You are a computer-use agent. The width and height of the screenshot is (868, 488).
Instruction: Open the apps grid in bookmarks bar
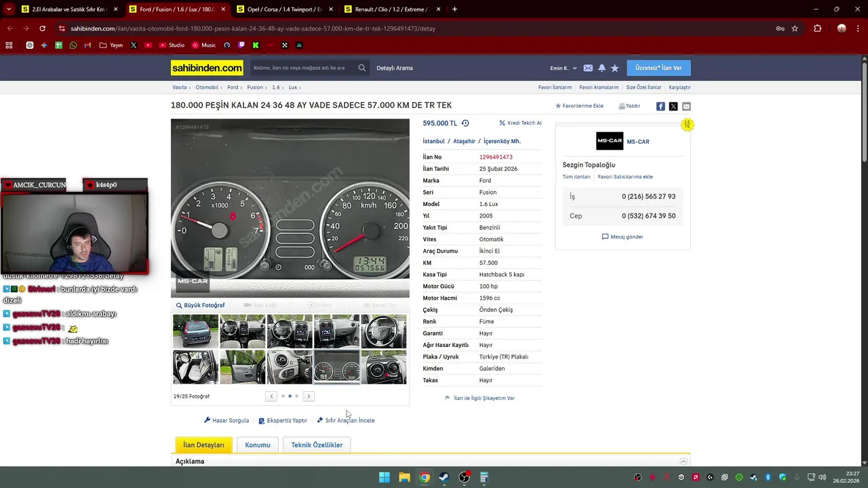click(9, 45)
